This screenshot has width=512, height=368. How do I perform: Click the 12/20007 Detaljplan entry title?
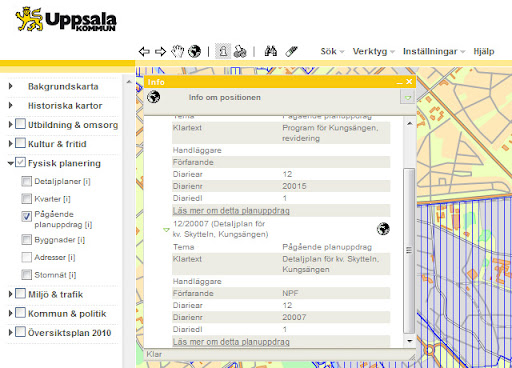[x=220, y=229]
